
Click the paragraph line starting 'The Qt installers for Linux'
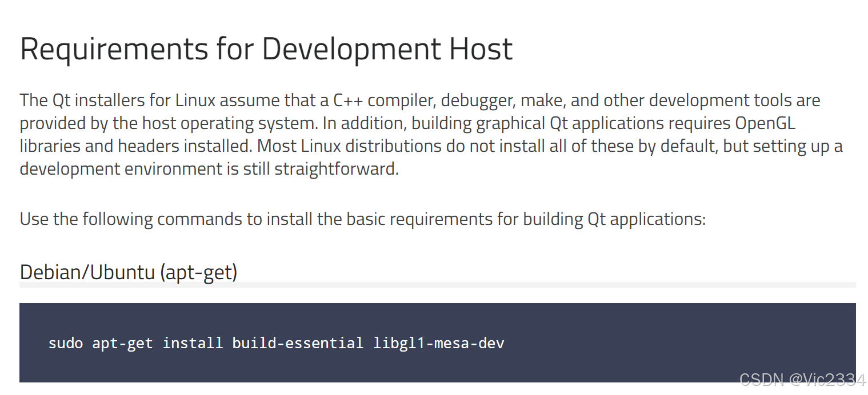pos(420,100)
